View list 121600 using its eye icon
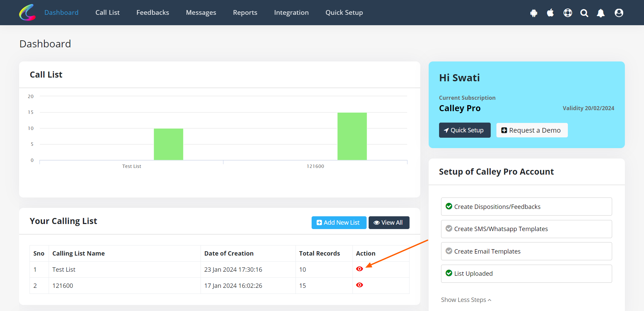644x311 pixels. 360,285
